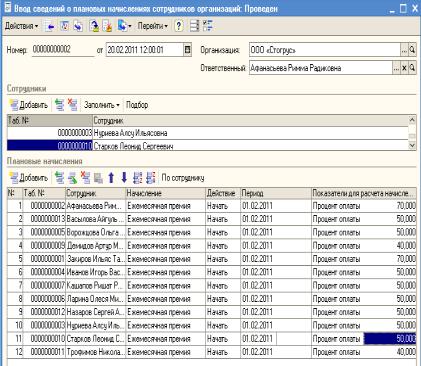
Task: Click sort ascending icon in accruals toolbar
Action: (x=137, y=178)
